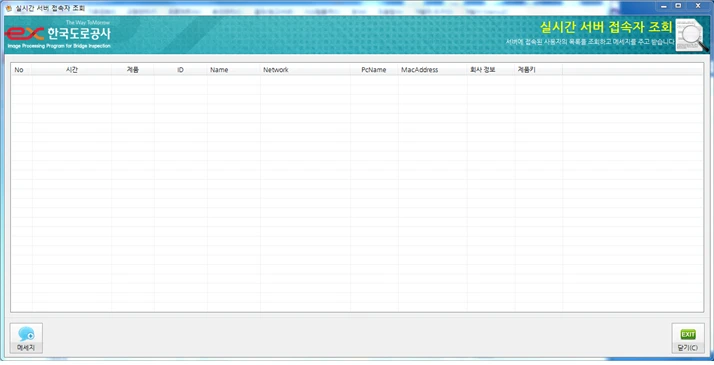714x365 pixels.
Task: Sort by the 회사 정보 column header
Action: pyautogui.click(x=491, y=70)
